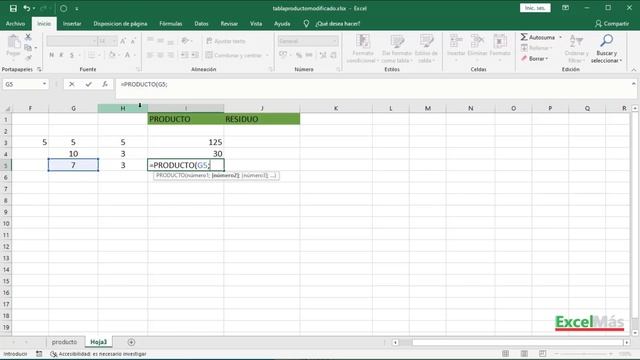Viewport: 640px width, 360px height.
Task: Click the circle icon in the quick access toolbar
Action: click(x=63, y=8)
